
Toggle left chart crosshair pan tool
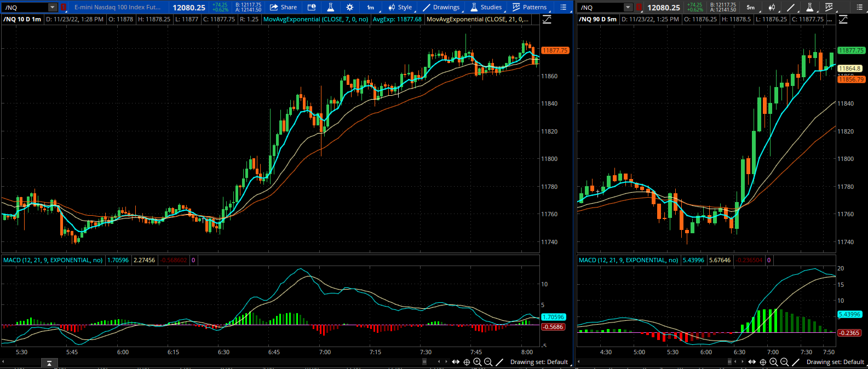(x=467, y=362)
